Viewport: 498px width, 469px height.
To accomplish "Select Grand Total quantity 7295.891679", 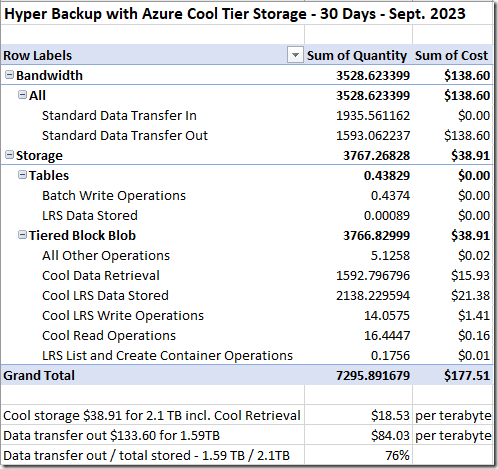I will pyautogui.click(x=373, y=376).
